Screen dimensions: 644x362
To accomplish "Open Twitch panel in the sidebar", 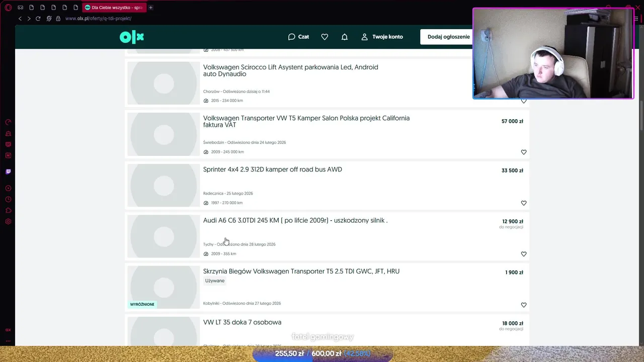I will [x=8, y=171].
